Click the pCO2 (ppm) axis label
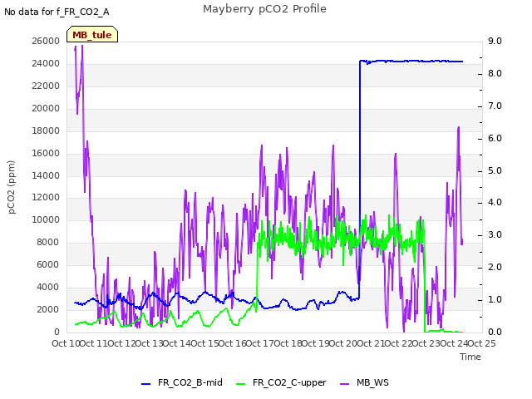The image size is (532, 399). [11, 187]
